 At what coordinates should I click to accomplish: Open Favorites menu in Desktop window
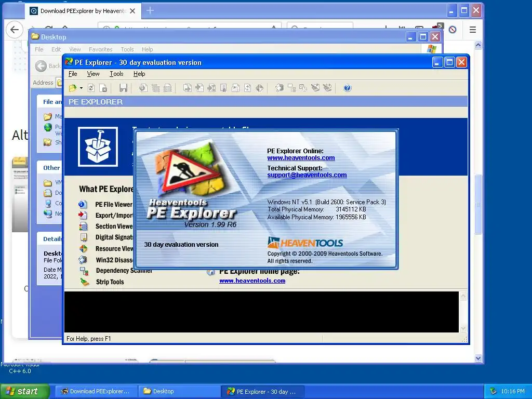100,49
